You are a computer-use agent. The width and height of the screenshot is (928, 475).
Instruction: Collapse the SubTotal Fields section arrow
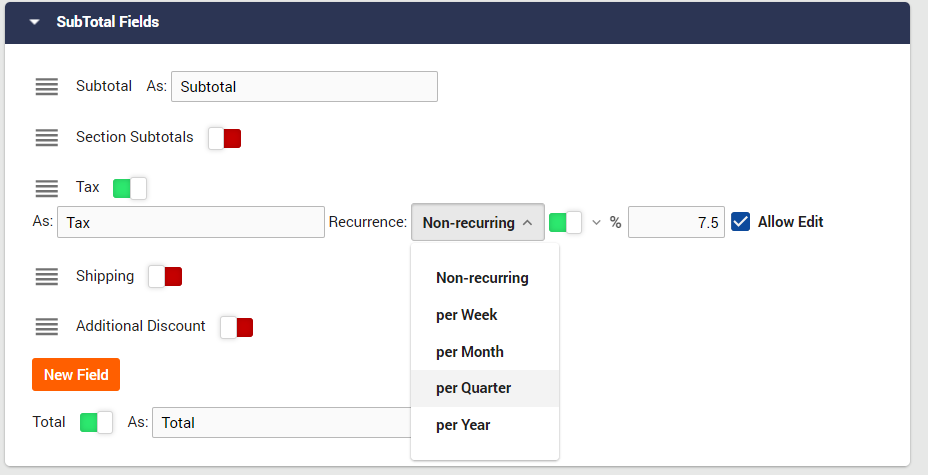34,22
